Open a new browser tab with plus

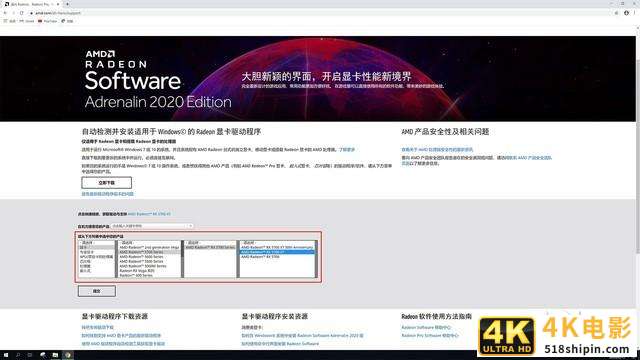(x=67, y=4)
